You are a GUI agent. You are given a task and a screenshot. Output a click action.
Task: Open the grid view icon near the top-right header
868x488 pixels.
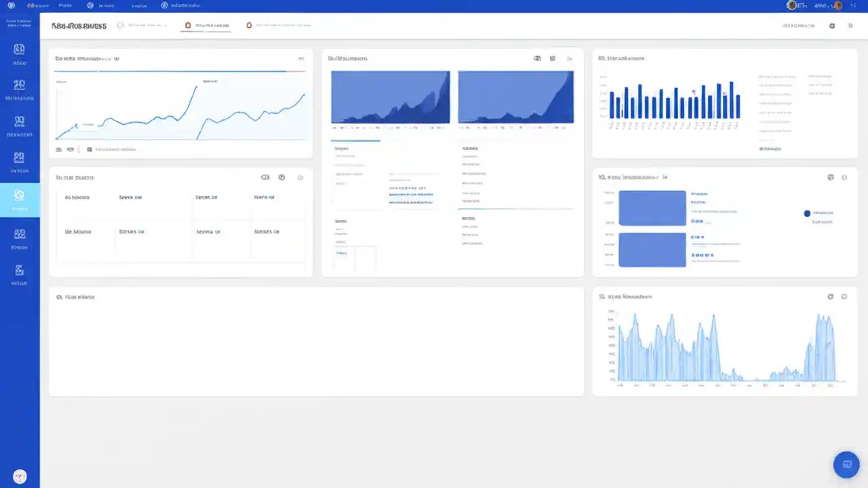(x=850, y=26)
